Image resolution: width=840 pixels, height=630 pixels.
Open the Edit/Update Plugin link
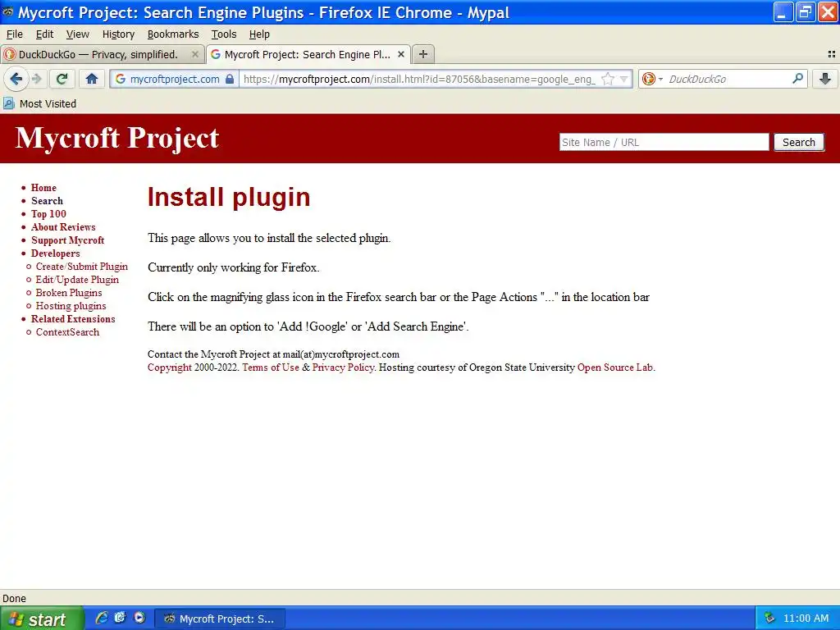[77, 280]
